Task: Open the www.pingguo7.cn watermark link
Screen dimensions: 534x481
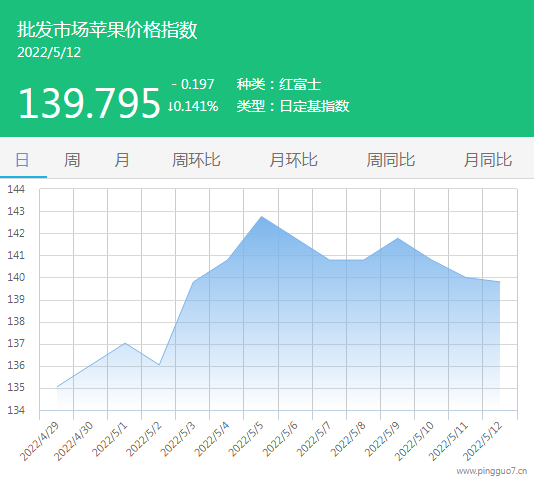Action: pyautogui.click(x=491, y=471)
